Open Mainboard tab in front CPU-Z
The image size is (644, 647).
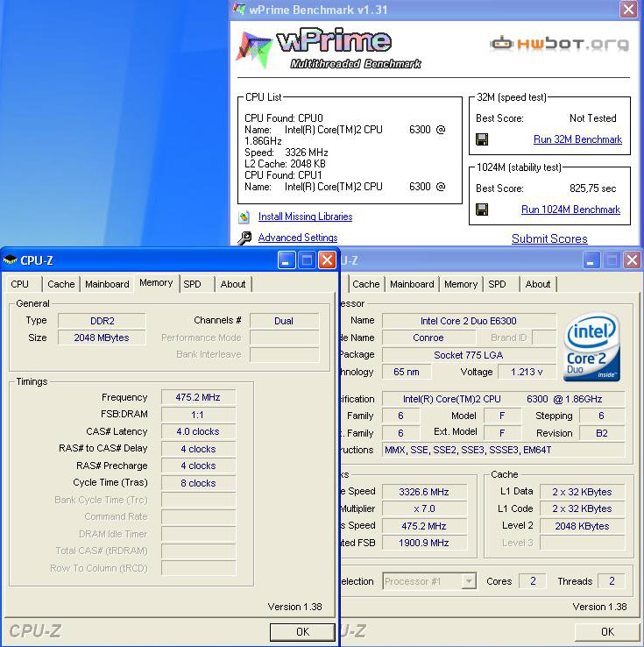(x=107, y=284)
